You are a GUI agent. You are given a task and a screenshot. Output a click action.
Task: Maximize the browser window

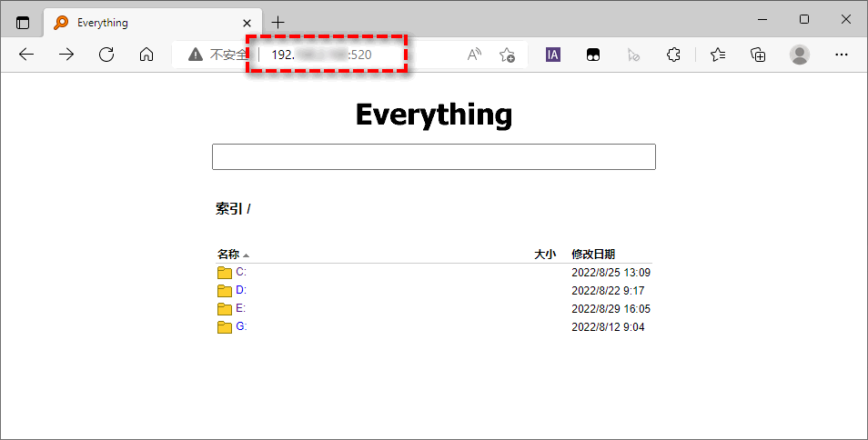point(804,19)
